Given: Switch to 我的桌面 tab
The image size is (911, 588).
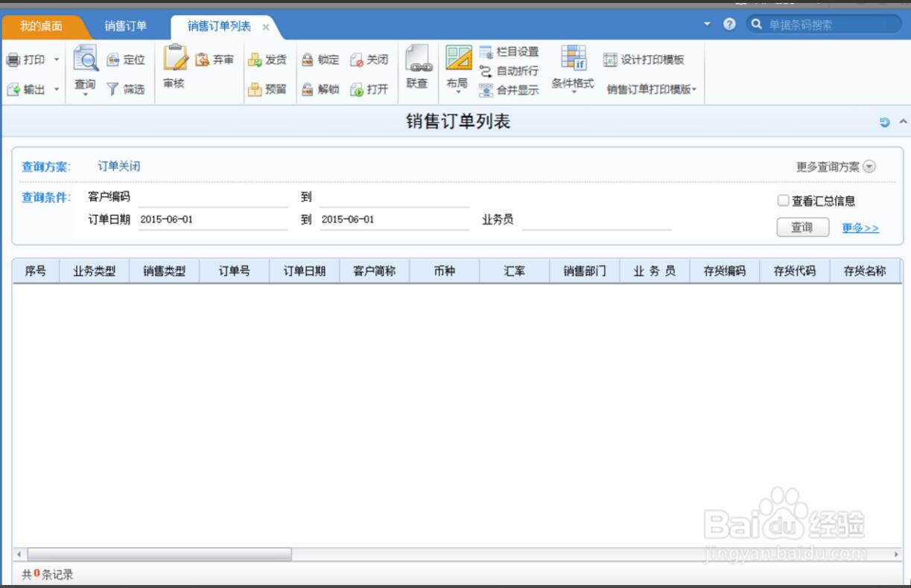Looking at the screenshot, I should (x=41, y=26).
